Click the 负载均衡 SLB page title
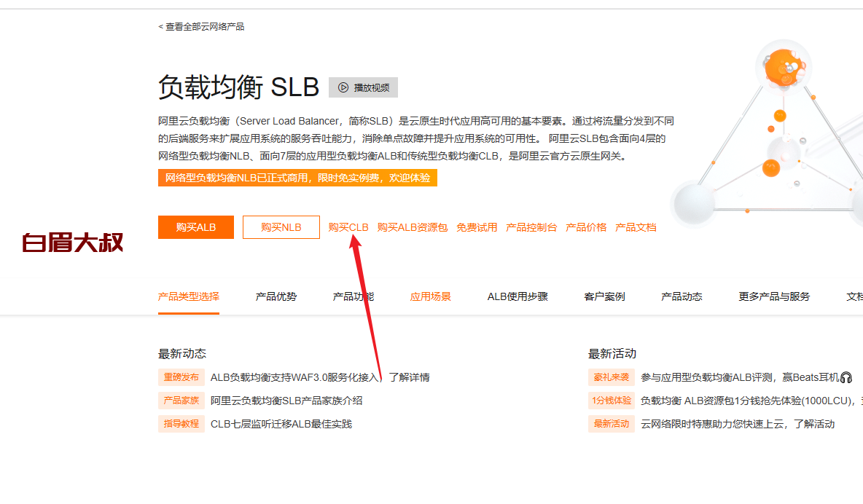863x504 pixels. point(238,87)
